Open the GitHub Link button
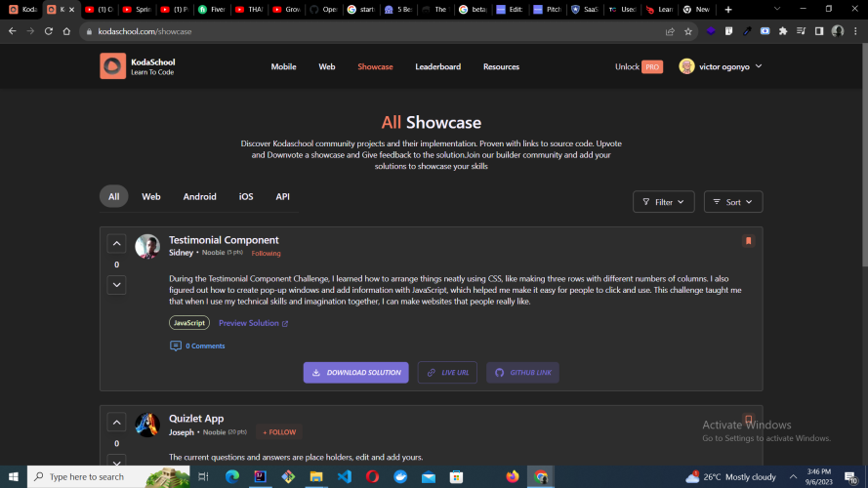The image size is (868, 488). (x=522, y=373)
